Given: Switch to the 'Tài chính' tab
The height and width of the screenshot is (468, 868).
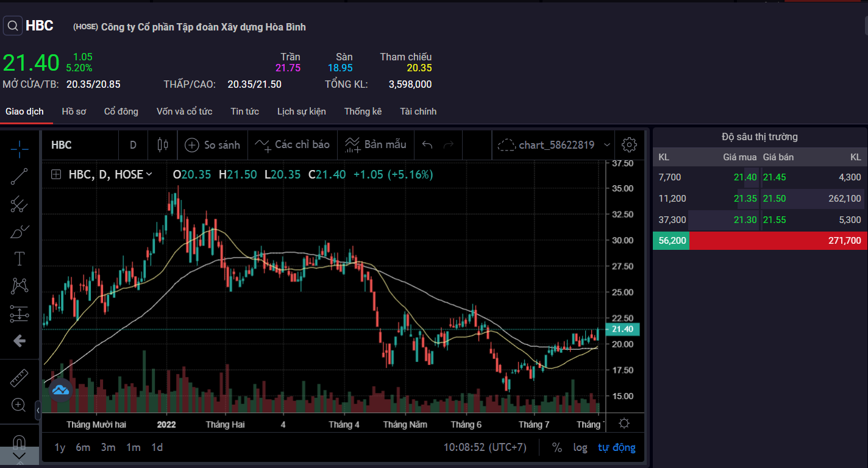Looking at the screenshot, I should 418,112.
